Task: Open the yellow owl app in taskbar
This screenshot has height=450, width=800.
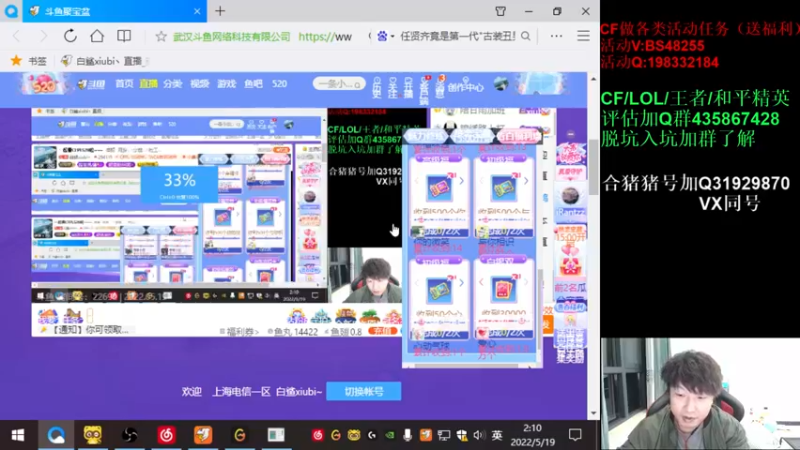Action: 92,435
